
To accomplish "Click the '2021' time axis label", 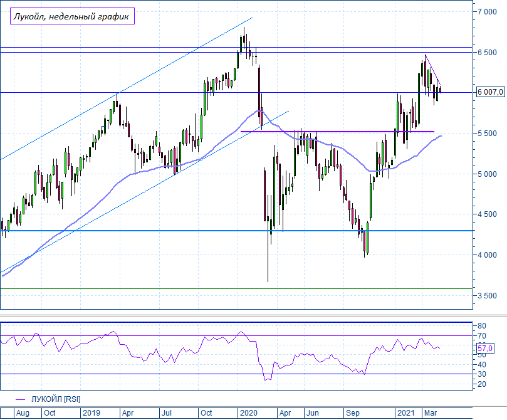I will tap(406, 413).
